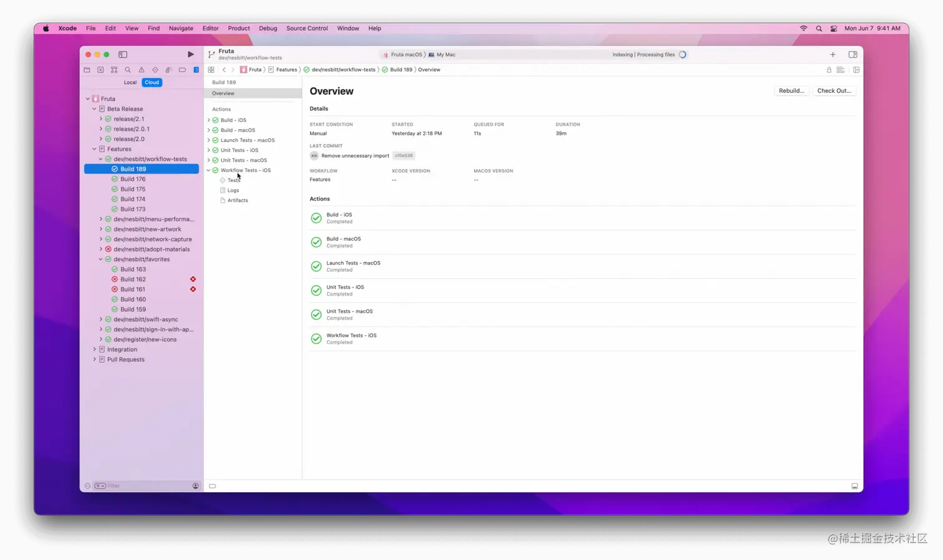943x560 pixels.
Task: Select Build 176 in navigator
Action: [142, 179]
